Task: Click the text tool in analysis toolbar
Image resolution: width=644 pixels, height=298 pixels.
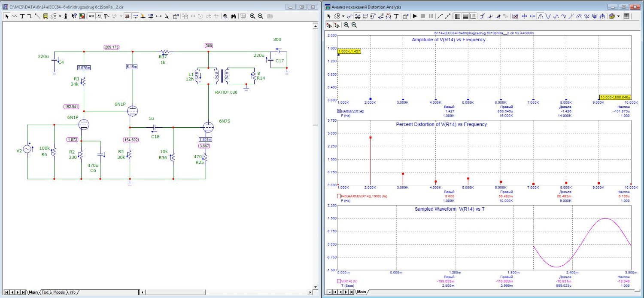Action: (396, 16)
